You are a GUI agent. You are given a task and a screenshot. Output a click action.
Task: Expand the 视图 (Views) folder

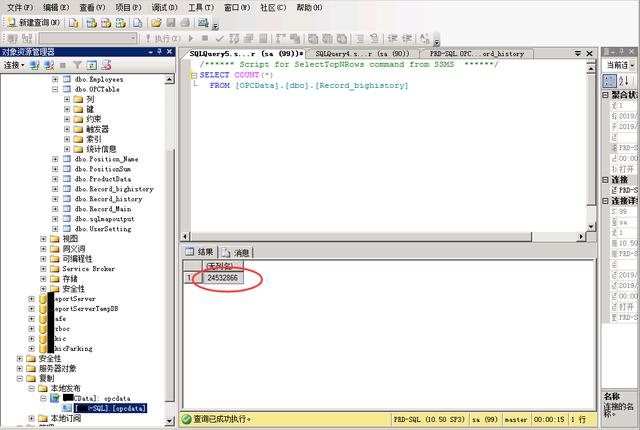pos(43,239)
